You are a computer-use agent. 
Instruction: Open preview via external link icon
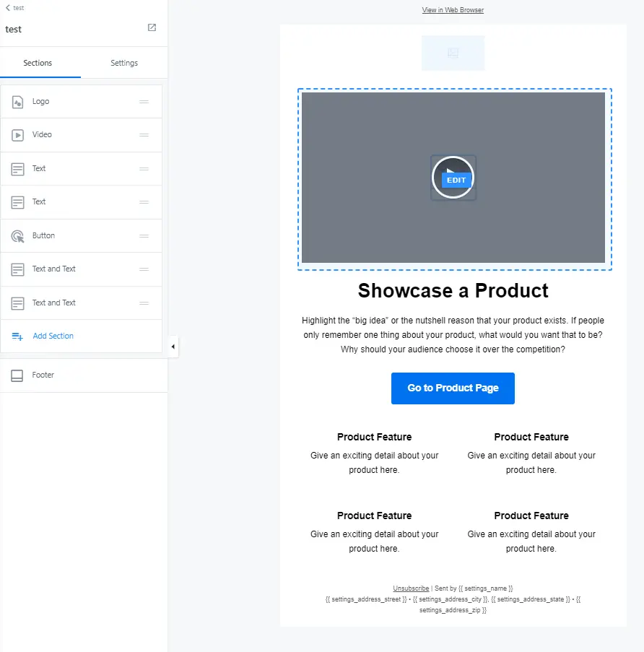152,28
